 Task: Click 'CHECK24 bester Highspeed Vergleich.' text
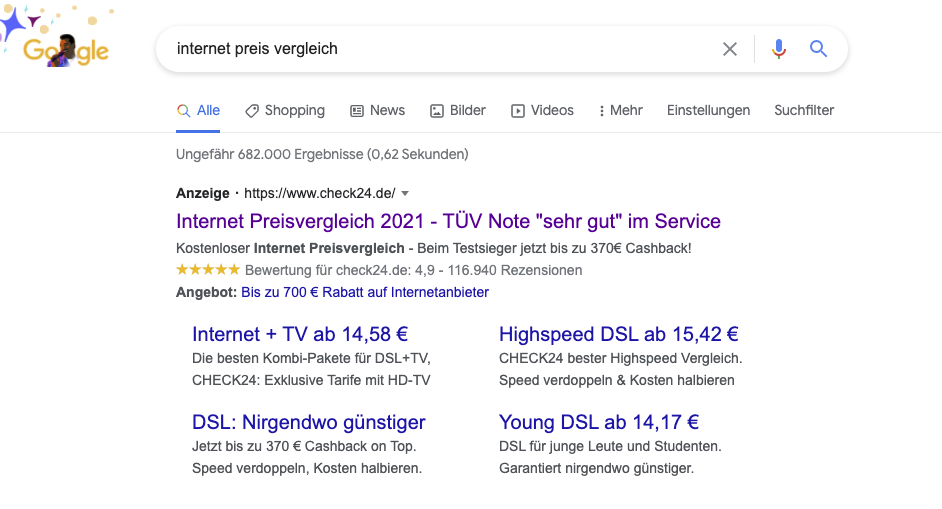tap(621, 359)
